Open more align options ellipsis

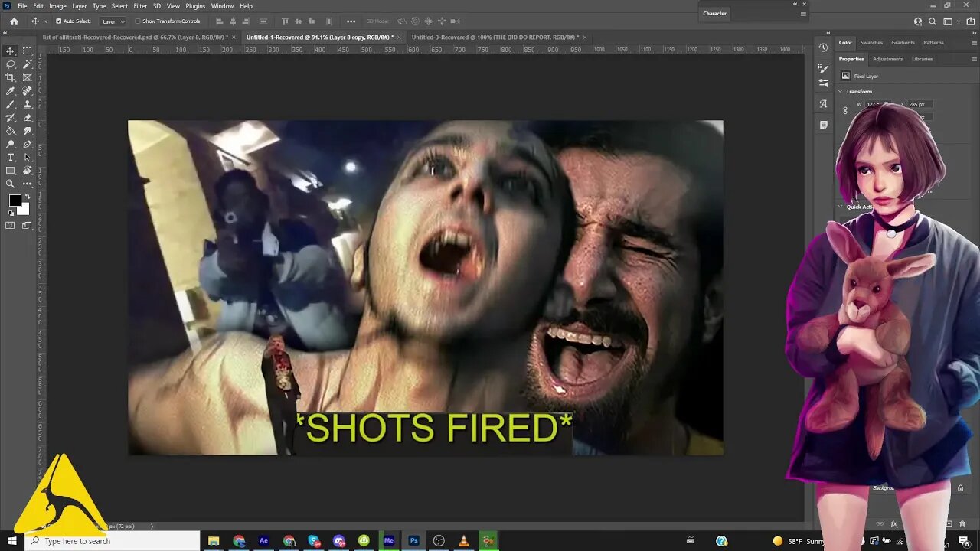tap(351, 21)
